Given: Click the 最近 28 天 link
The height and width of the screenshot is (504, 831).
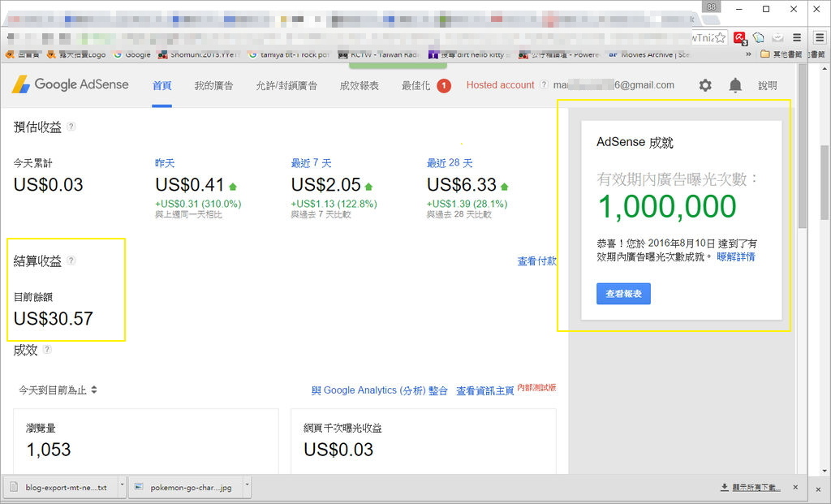Looking at the screenshot, I should (x=450, y=162).
